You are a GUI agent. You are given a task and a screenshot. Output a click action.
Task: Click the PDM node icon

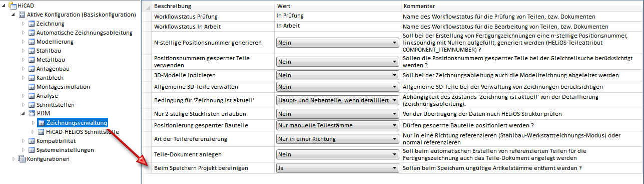(31, 114)
